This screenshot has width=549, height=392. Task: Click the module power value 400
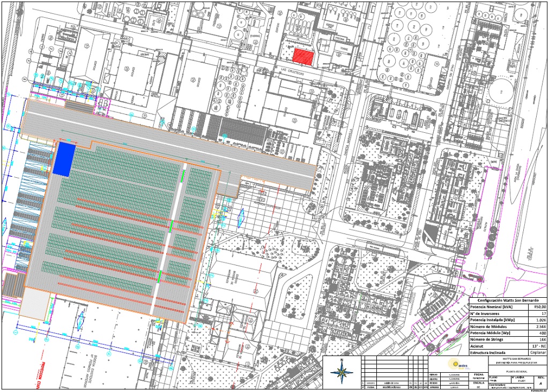(543, 333)
